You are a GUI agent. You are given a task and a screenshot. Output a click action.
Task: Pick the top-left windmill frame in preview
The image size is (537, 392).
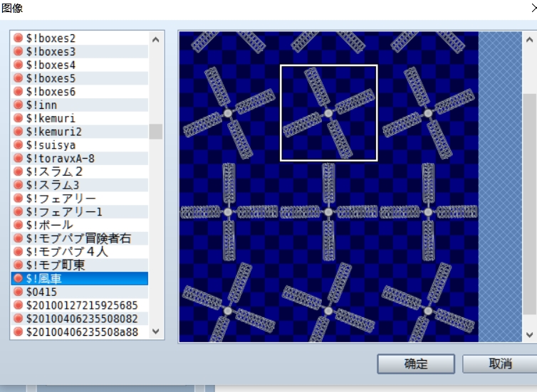click(229, 113)
